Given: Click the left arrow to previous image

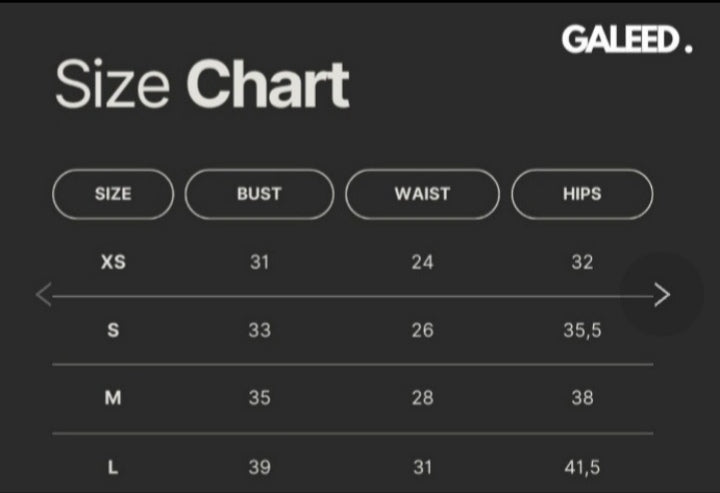Looking at the screenshot, I should point(43,295).
